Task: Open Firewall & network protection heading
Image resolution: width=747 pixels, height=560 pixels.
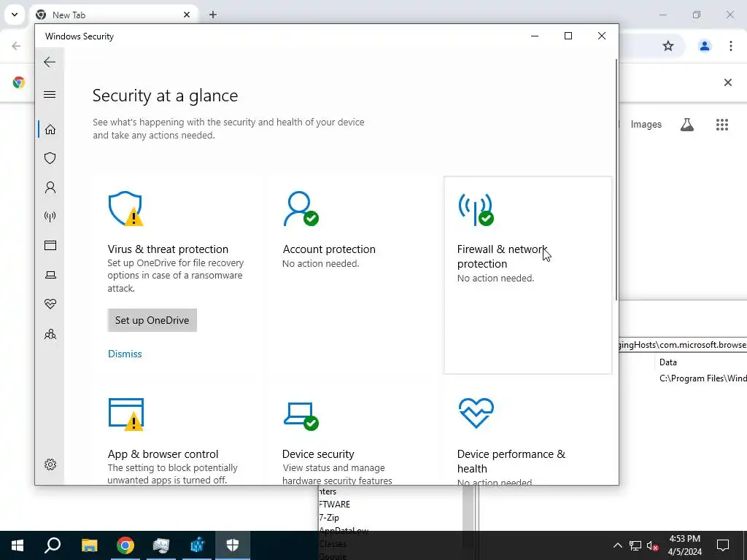Action: point(502,256)
